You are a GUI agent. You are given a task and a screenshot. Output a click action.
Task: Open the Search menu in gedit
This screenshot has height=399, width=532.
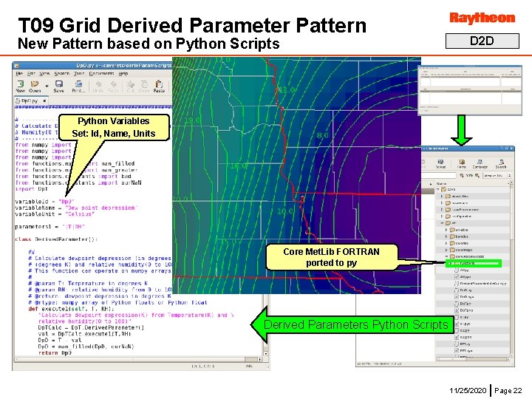tap(62, 73)
